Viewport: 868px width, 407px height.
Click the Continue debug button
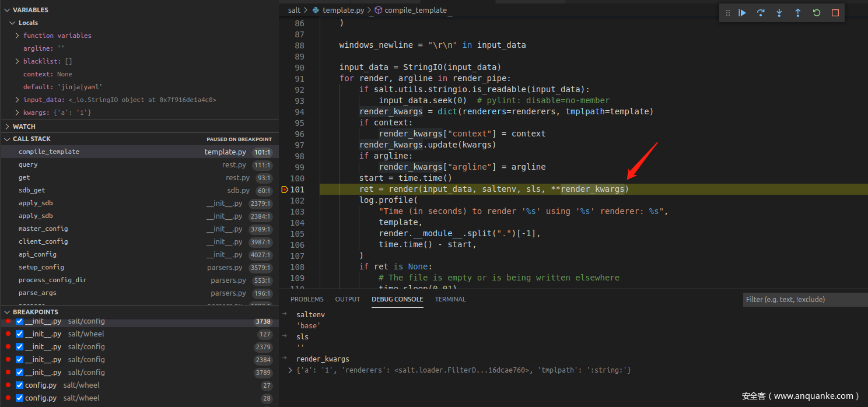742,13
